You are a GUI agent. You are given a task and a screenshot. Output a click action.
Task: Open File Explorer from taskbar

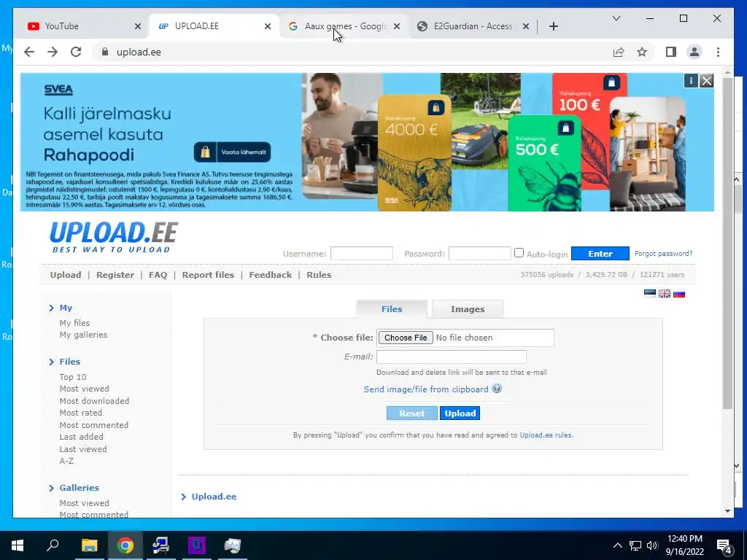pyautogui.click(x=89, y=545)
